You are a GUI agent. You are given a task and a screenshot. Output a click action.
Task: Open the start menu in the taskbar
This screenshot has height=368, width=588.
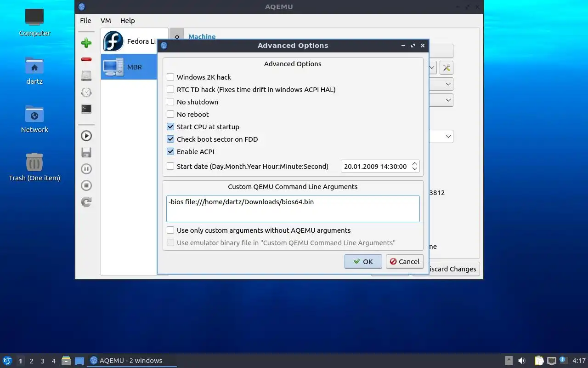tap(7, 361)
